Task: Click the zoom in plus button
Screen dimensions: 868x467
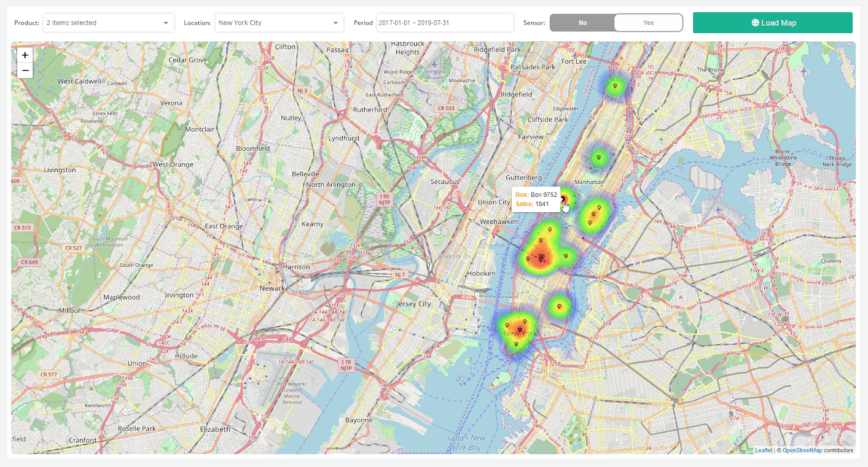Action: tap(25, 55)
